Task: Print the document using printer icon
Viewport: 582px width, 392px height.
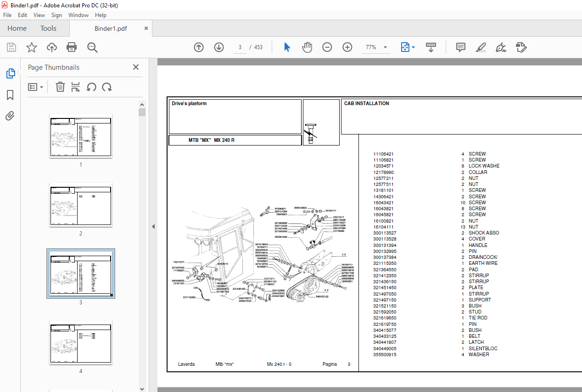Action: click(x=72, y=47)
